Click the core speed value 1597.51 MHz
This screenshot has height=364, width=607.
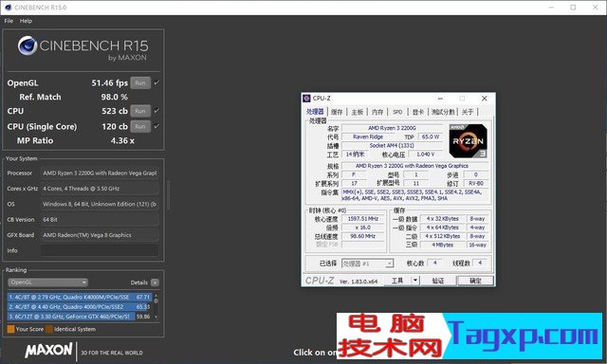click(362, 219)
